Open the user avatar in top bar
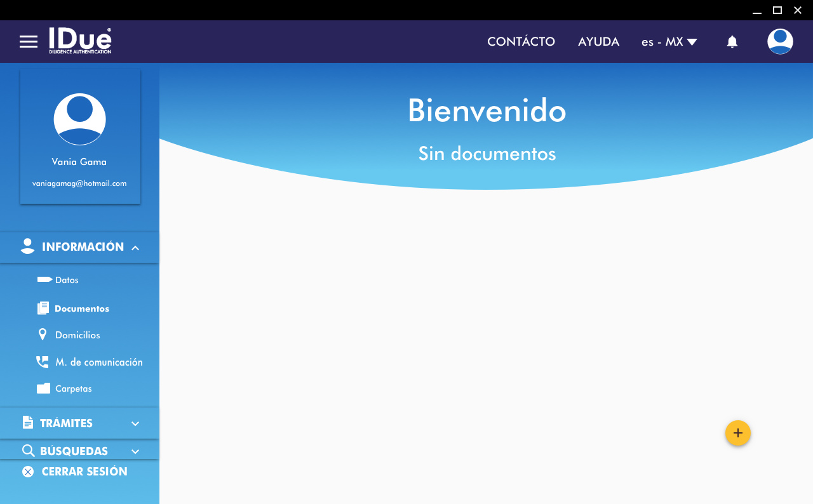The height and width of the screenshot is (504, 813). pos(780,42)
